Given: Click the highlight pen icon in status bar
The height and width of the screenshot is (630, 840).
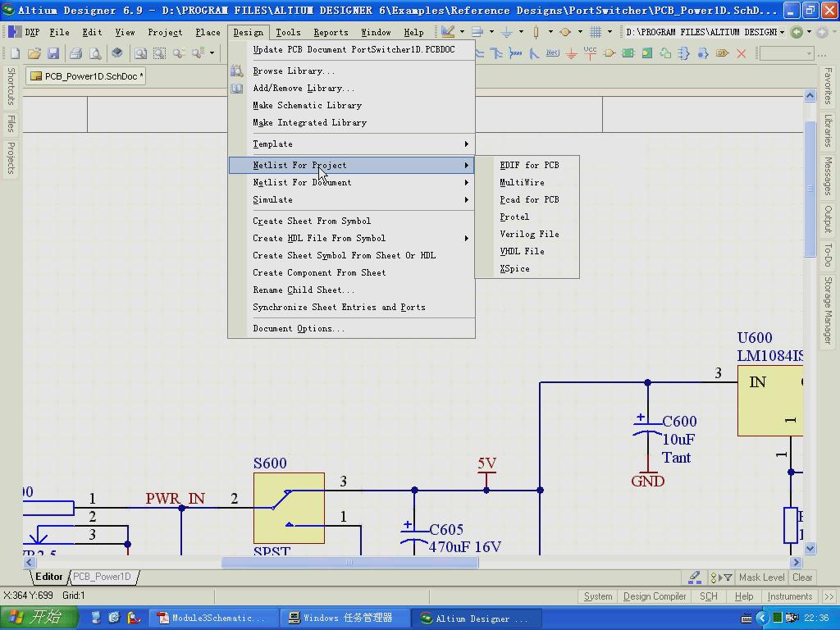Looking at the screenshot, I should click(694, 577).
